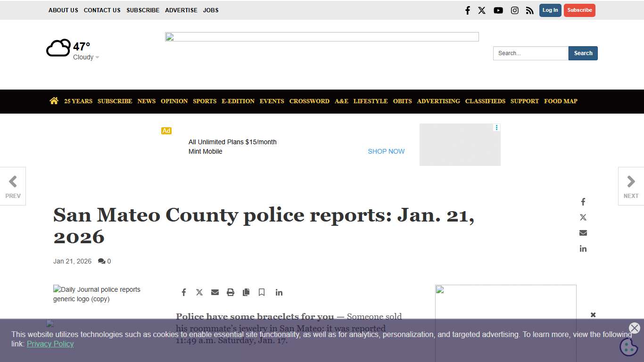Share the article on X with its icon

[x=199, y=292]
